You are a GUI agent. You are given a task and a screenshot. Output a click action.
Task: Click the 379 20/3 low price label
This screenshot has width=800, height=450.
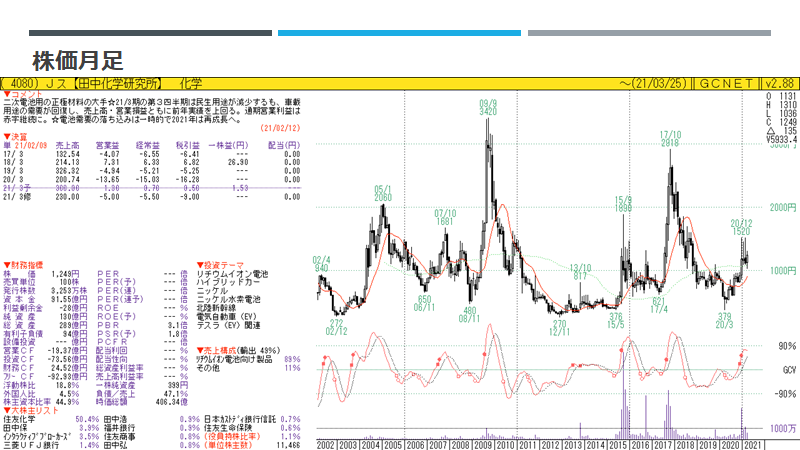pos(724,320)
